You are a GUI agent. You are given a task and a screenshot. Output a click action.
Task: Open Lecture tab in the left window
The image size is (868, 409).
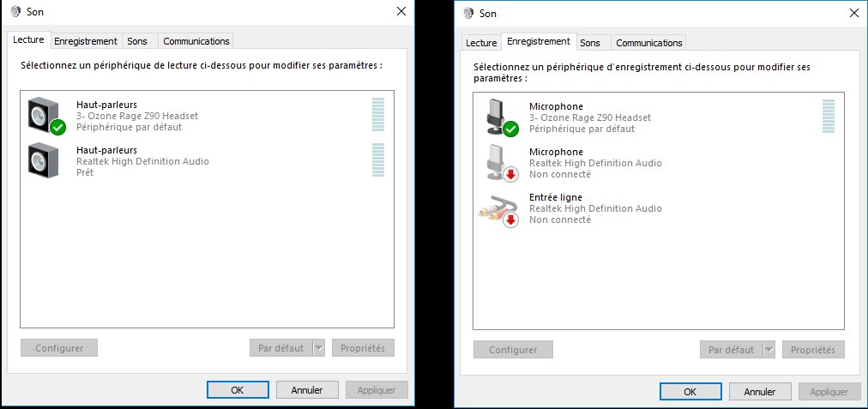coord(28,39)
